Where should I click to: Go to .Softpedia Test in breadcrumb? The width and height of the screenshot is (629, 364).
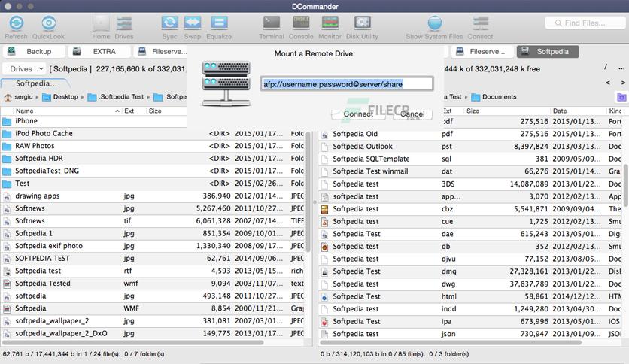117,96
